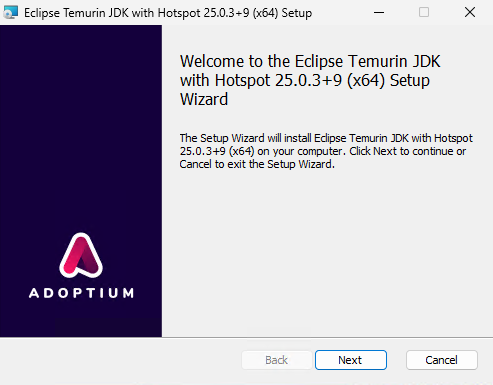
Task: Click the window title text 'Eclipse Temurin JDK...Setup'
Action: point(168,13)
